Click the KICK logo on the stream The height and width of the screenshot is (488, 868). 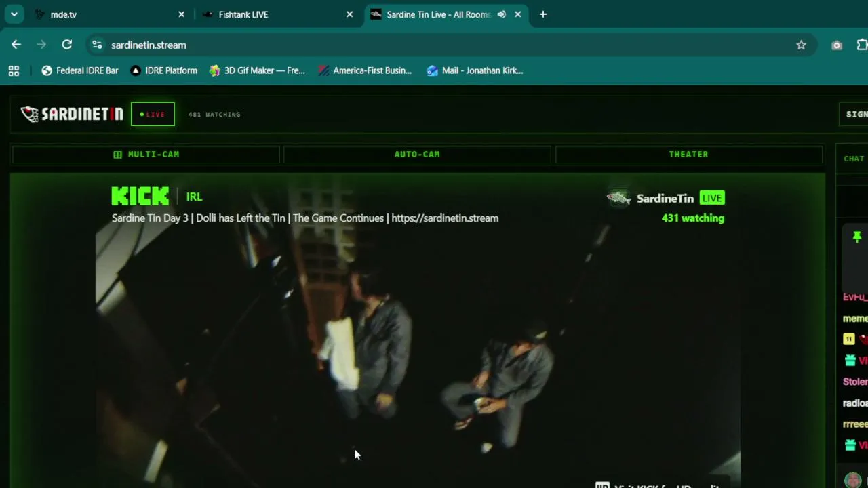point(140,197)
